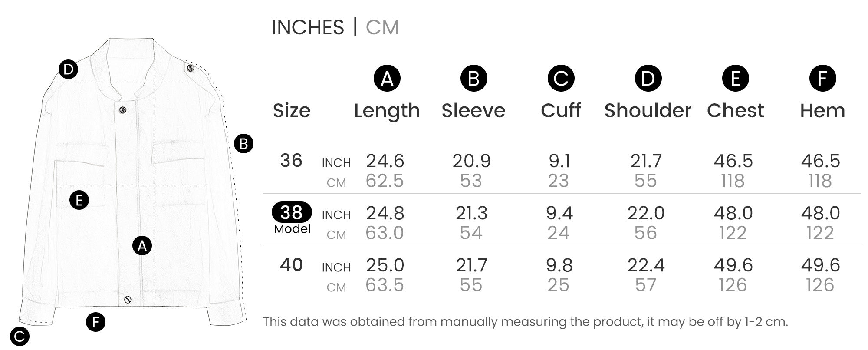Click the E chest marker on the jacket drawing

(x=79, y=200)
